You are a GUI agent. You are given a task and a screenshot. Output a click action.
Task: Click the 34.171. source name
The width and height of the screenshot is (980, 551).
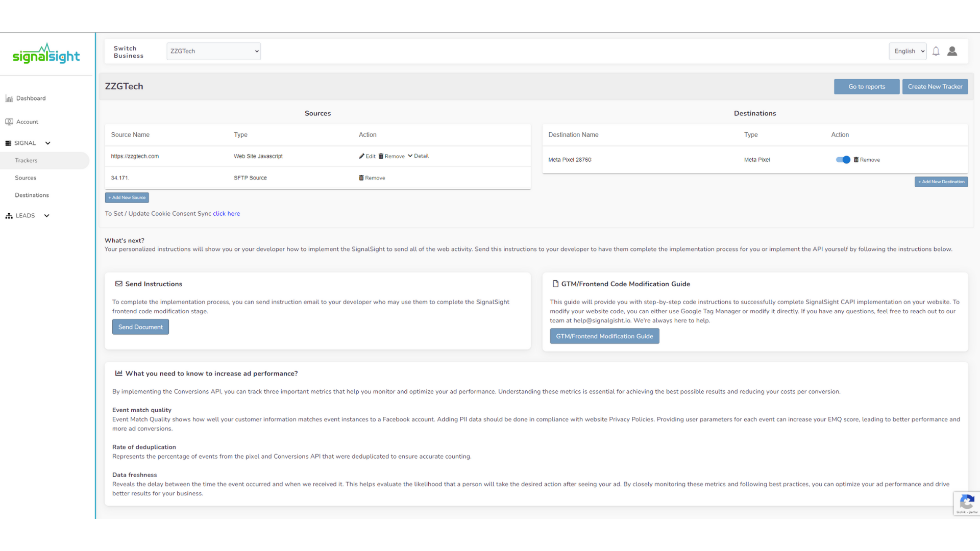120,178
